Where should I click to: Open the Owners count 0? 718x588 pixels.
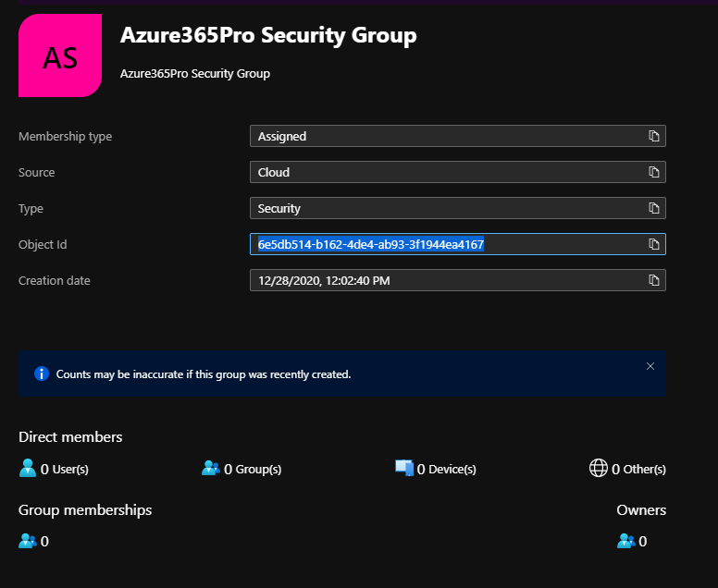pos(643,542)
